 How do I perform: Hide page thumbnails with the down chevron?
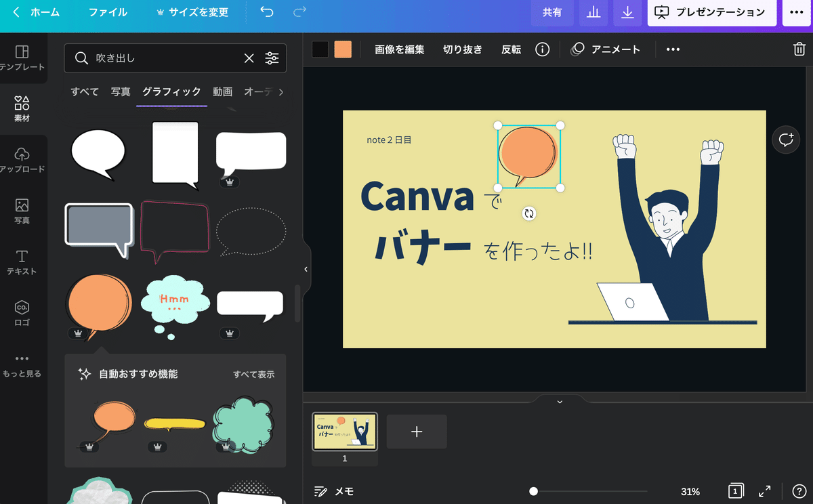pyautogui.click(x=560, y=401)
